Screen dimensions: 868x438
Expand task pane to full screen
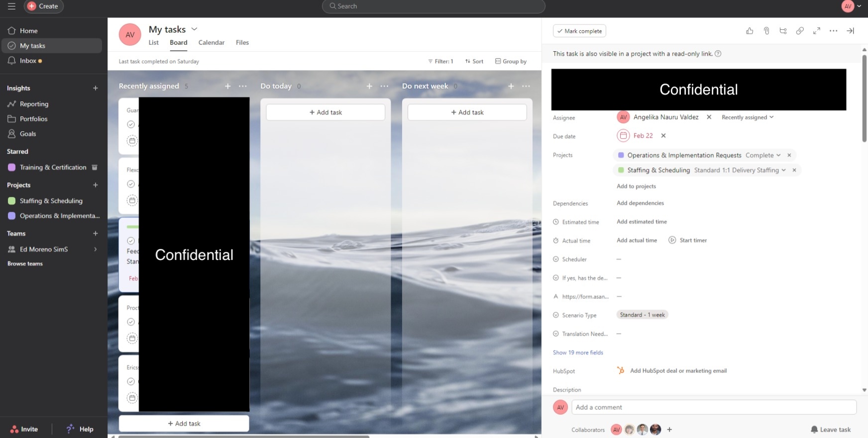(x=817, y=31)
